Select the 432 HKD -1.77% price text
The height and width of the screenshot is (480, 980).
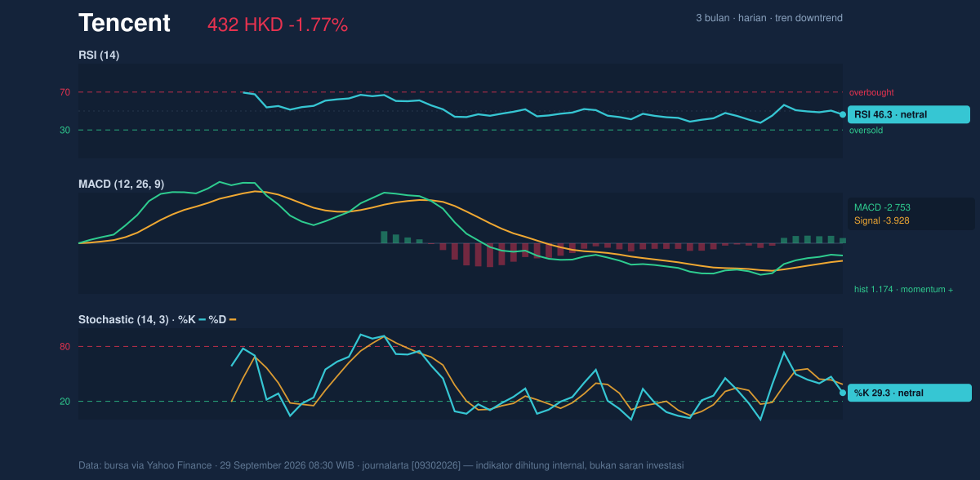(278, 25)
